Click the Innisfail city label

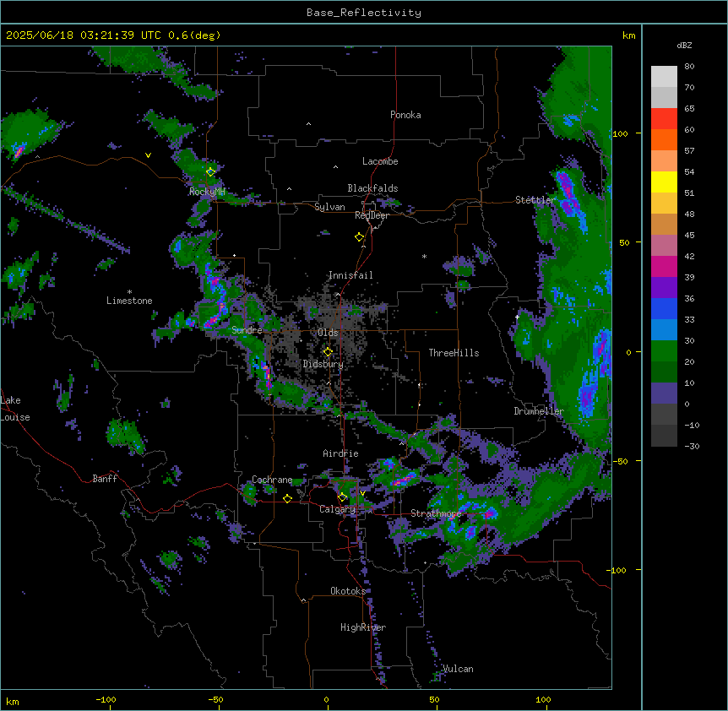350,275
